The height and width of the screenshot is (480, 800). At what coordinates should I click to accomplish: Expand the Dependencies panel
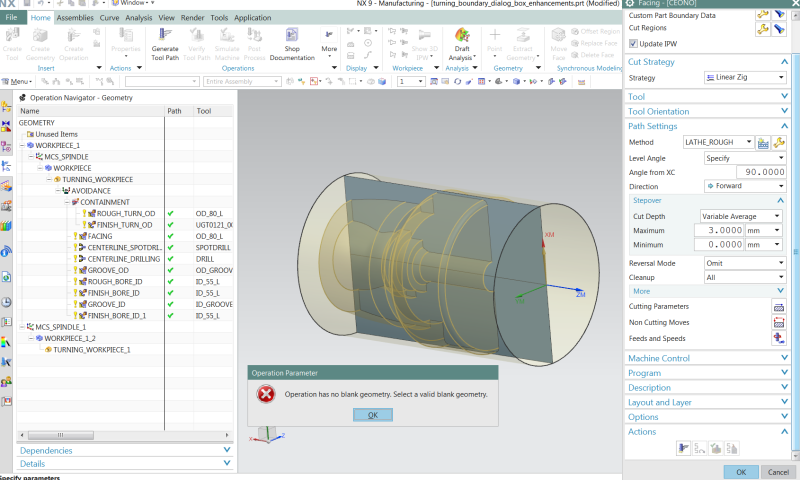click(x=125, y=450)
